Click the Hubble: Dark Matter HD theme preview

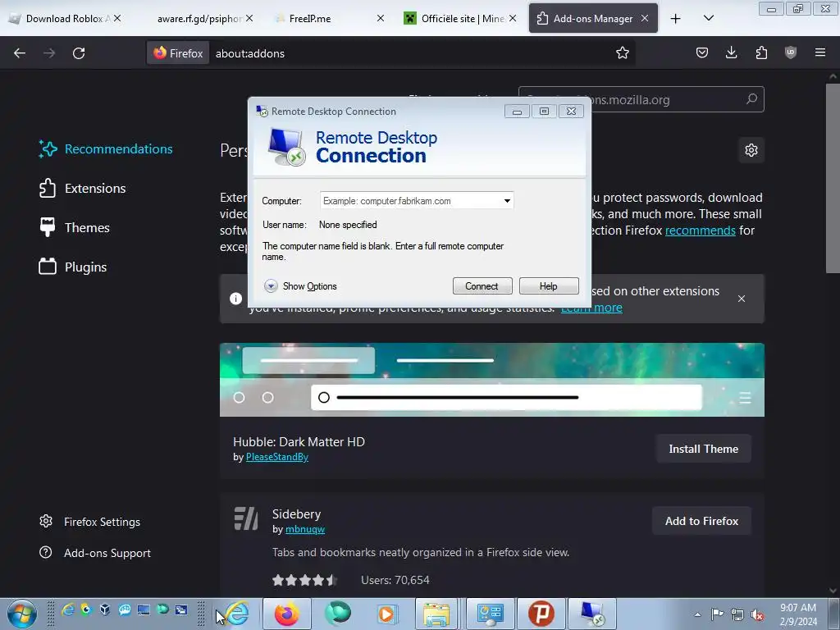tap(492, 380)
